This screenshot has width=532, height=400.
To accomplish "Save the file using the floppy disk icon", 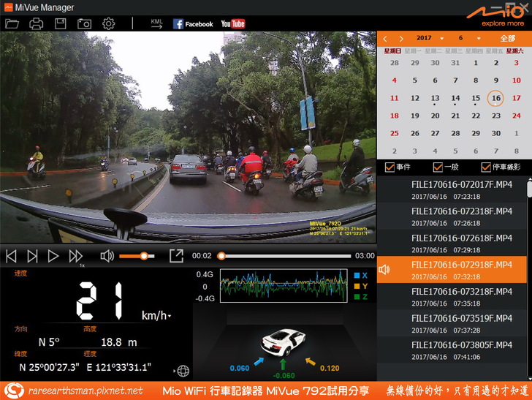I will pyautogui.click(x=61, y=23).
